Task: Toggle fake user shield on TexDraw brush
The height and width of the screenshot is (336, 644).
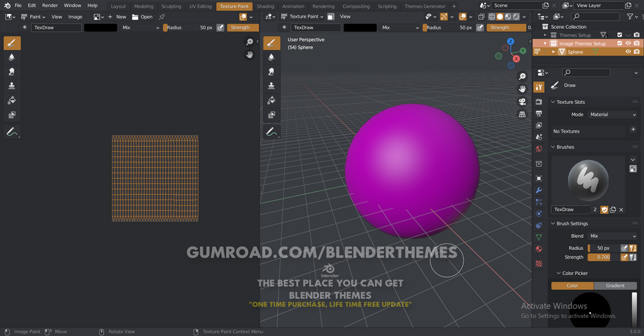Action: 604,210
